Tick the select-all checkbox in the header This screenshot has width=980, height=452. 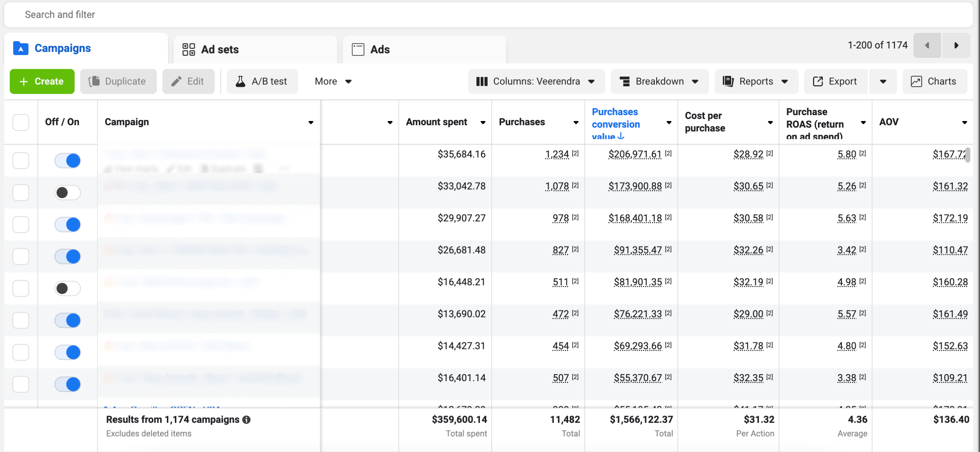[x=21, y=122]
